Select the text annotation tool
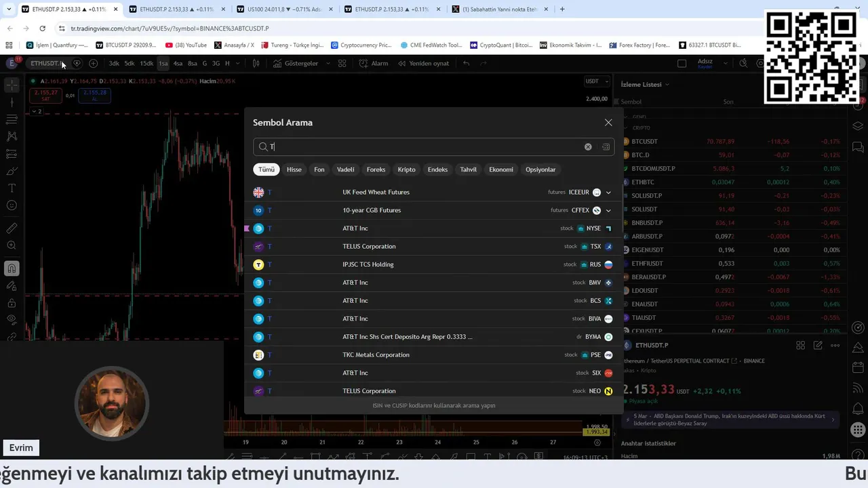Image resolution: width=868 pixels, height=488 pixels. tap(12, 188)
